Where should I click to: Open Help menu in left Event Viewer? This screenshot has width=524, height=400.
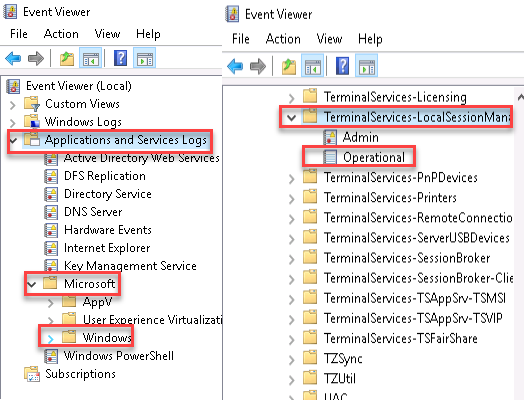[148, 34]
